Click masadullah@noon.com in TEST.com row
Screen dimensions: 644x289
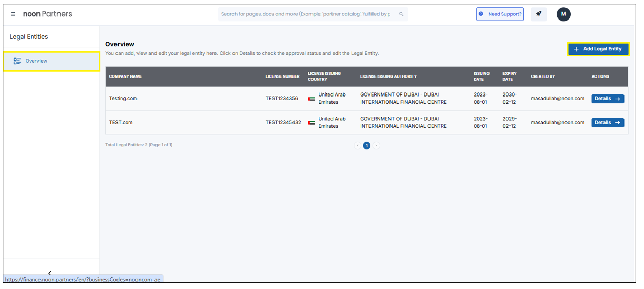tap(558, 123)
